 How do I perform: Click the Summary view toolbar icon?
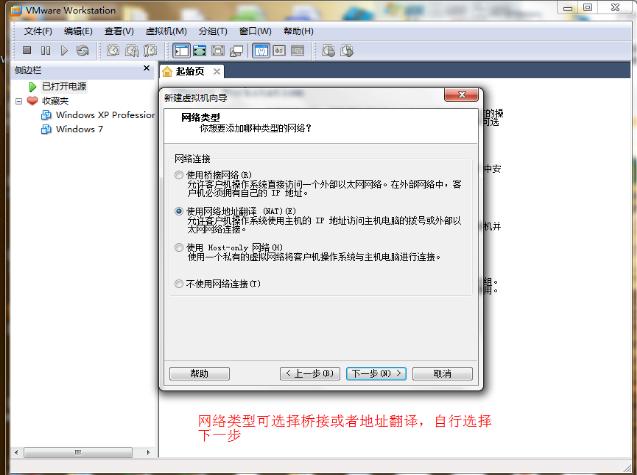261,51
